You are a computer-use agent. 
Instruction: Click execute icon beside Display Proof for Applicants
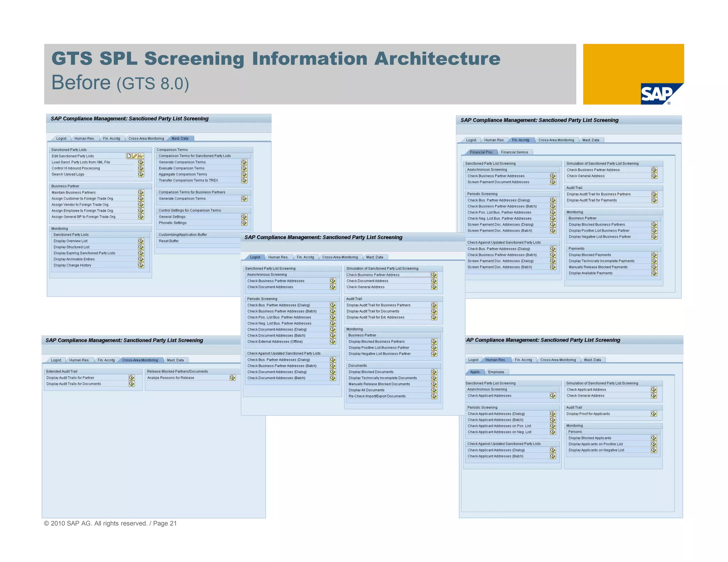coord(654,414)
